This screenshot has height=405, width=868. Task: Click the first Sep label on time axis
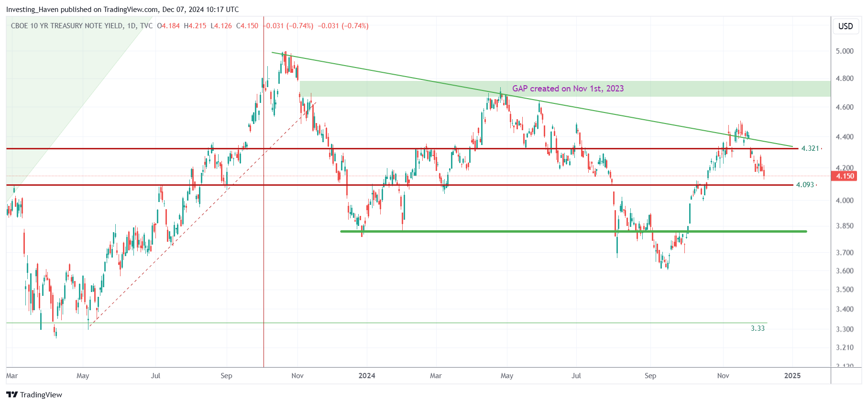tap(226, 376)
